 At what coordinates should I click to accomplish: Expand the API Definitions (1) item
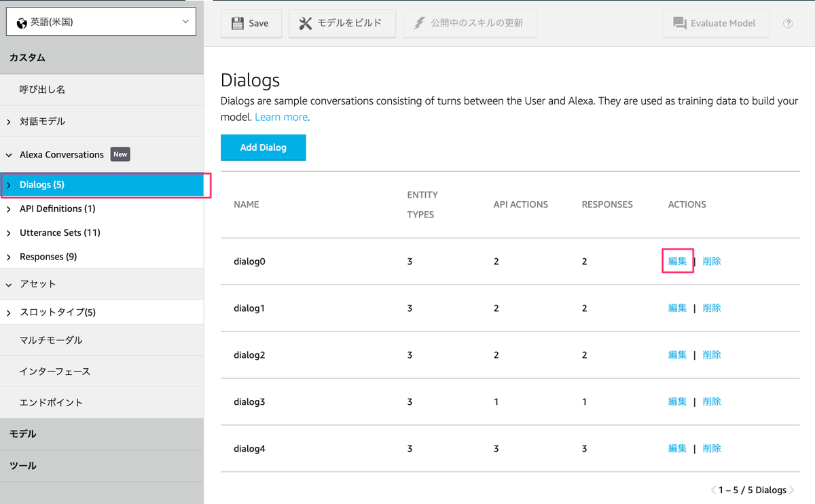[10, 209]
